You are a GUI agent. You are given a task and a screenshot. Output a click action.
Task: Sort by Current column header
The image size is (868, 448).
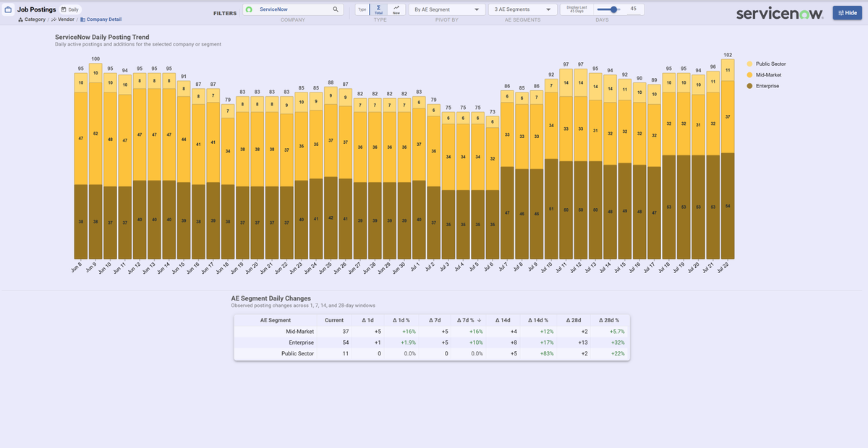pyautogui.click(x=334, y=320)
